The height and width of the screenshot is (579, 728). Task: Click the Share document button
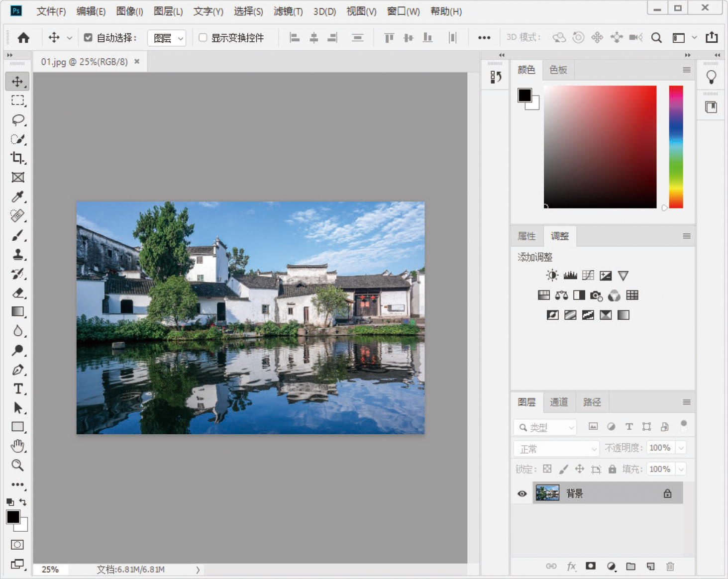click(x=712, y=37)
